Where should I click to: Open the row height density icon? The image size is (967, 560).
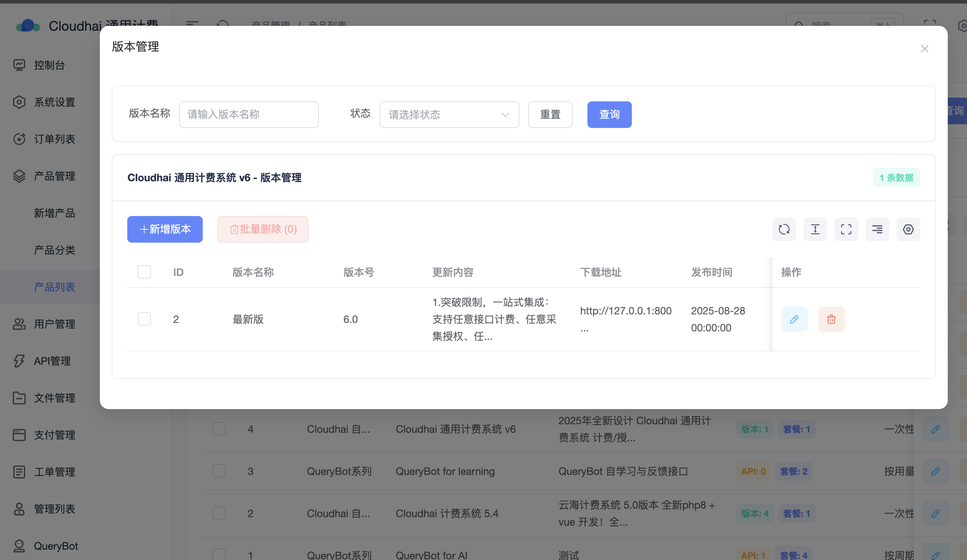(x=815, y=229)
